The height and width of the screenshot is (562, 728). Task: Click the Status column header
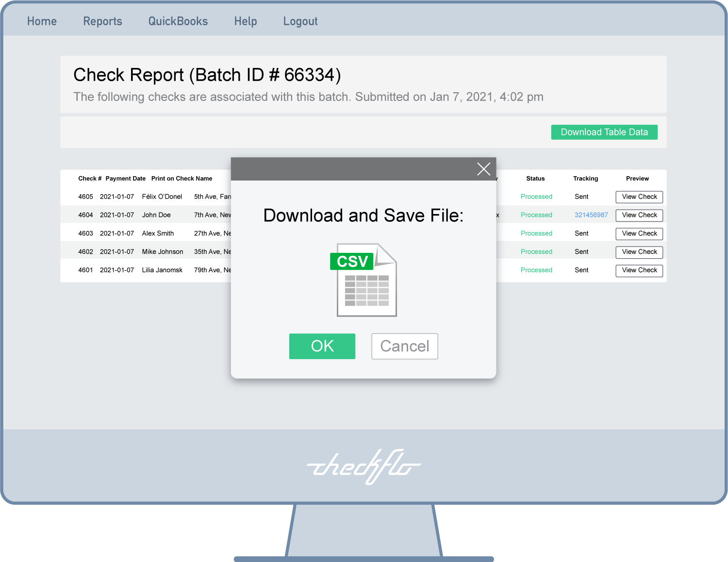point(535,179)
